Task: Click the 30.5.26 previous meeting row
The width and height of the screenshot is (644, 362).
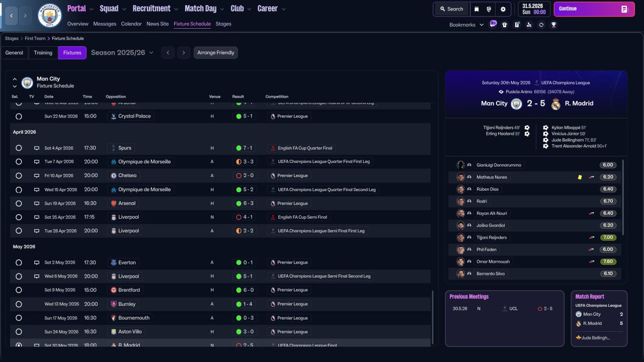Action: (505, 309)
